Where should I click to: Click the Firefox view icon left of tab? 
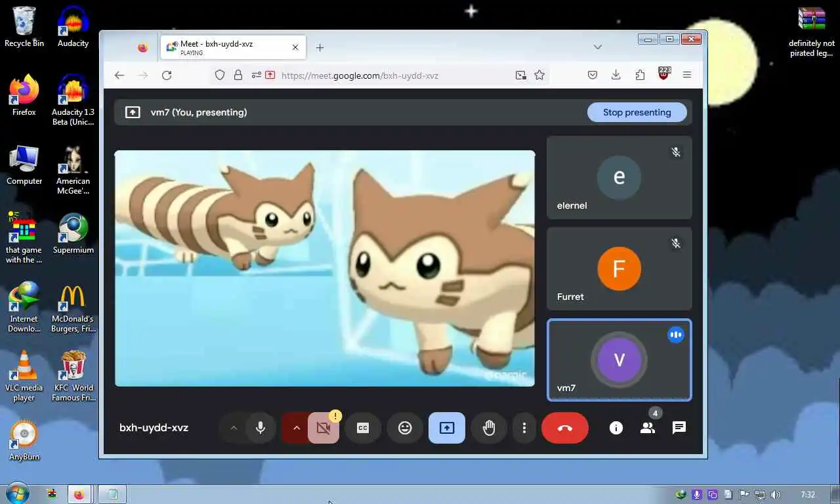[142, 48]
